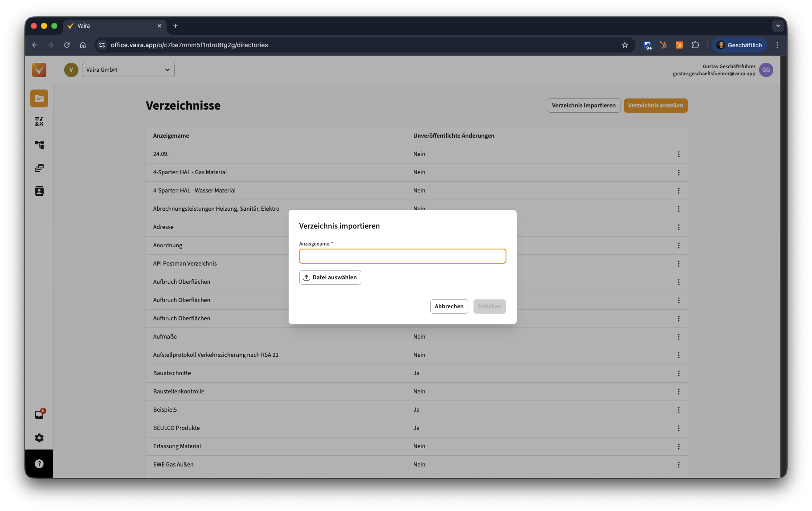Screen dimensions: 812x511
Task: Open the contacts sidebar icon
Action: (39, 191)
